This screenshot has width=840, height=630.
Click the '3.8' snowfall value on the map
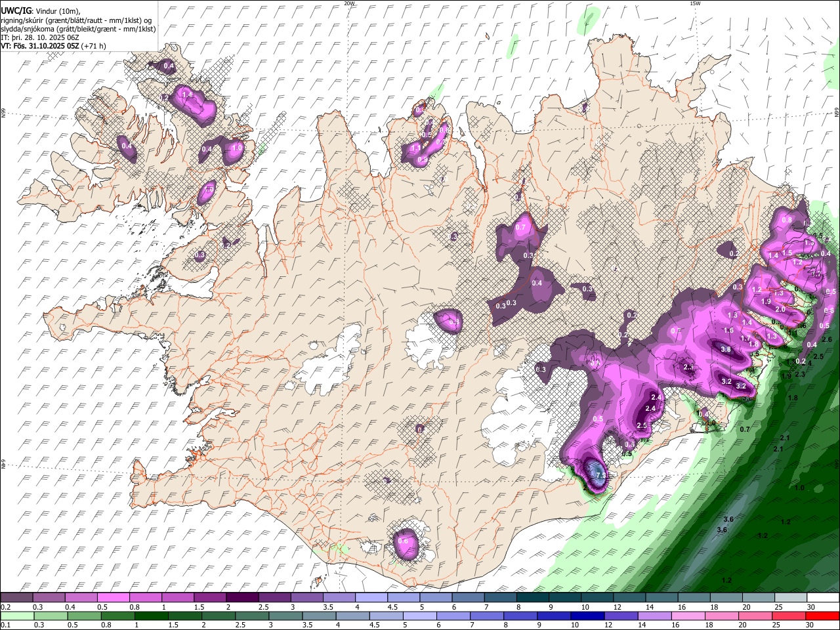pos(726,350)
